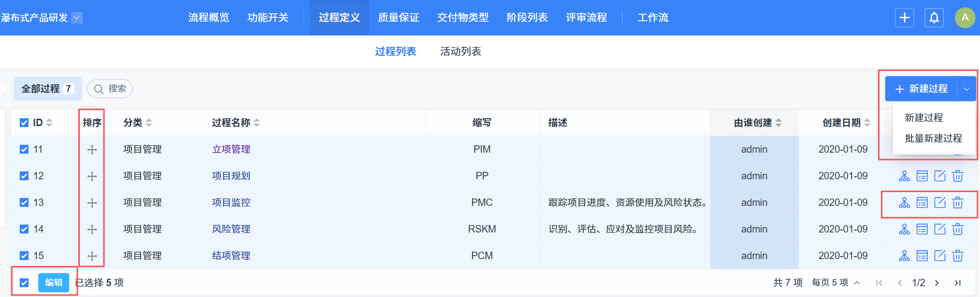Click the tree structure icon for row 13
The width and height of the screenshot is (980, 297).
904,202
